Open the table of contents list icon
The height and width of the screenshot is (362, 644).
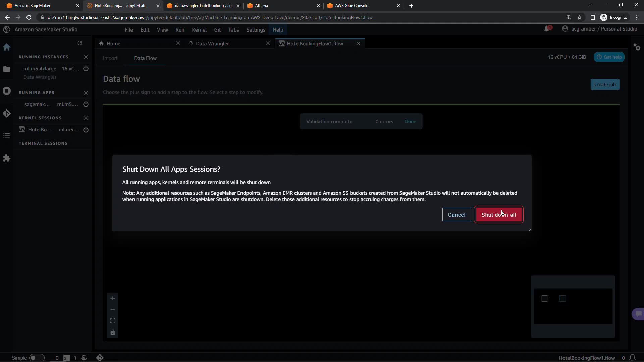click(7, 136)
